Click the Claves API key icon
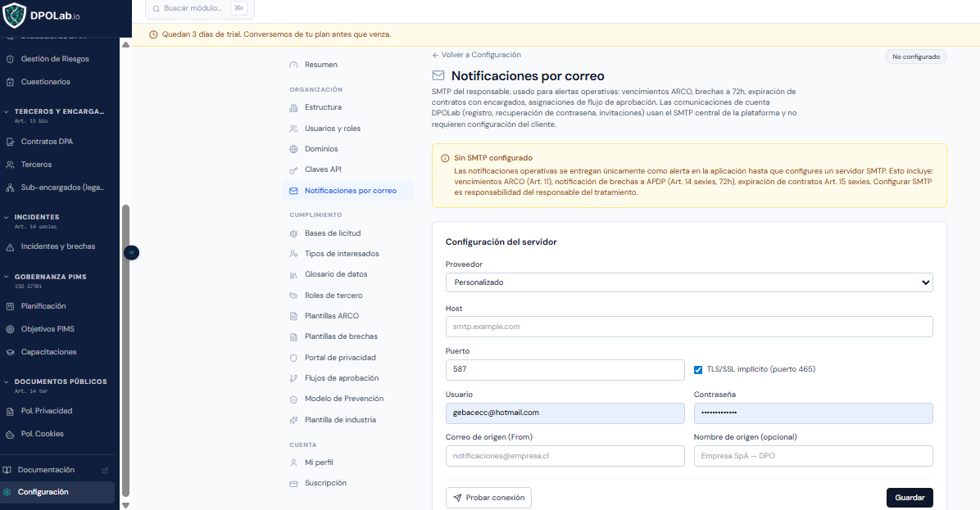This screenshot has height=510, width=980. (293, 169)
